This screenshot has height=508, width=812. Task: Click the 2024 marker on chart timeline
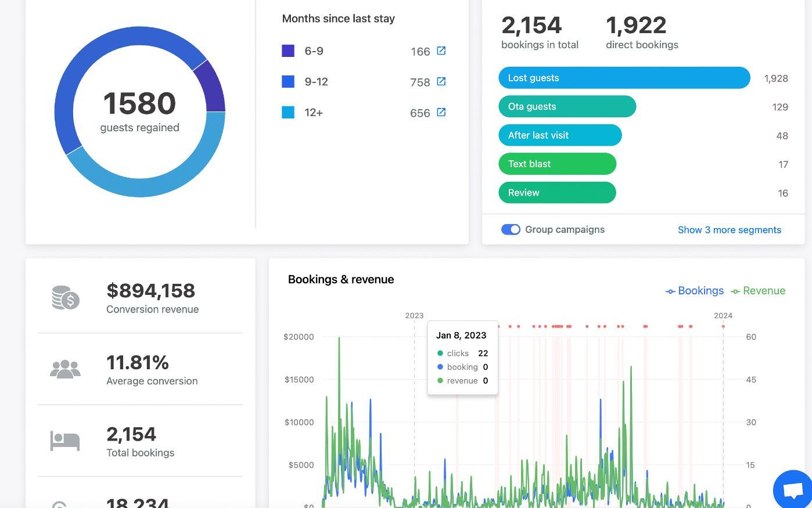pyautogui.click(x=723, y=316)
